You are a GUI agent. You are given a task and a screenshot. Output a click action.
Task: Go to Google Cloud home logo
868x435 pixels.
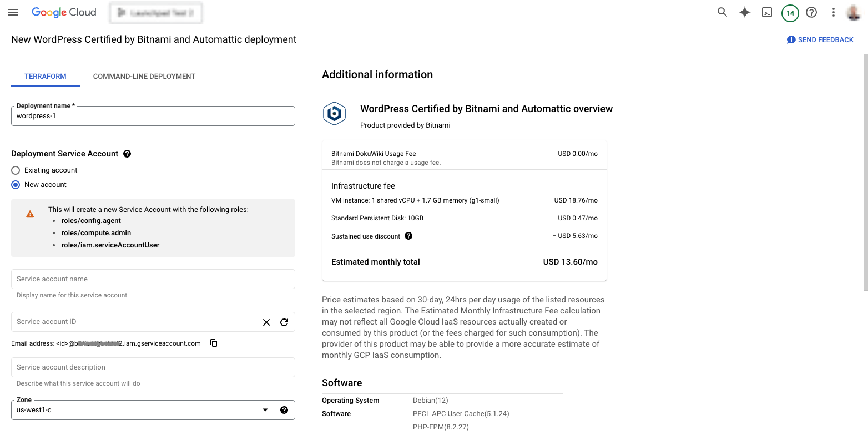[64, 12]
